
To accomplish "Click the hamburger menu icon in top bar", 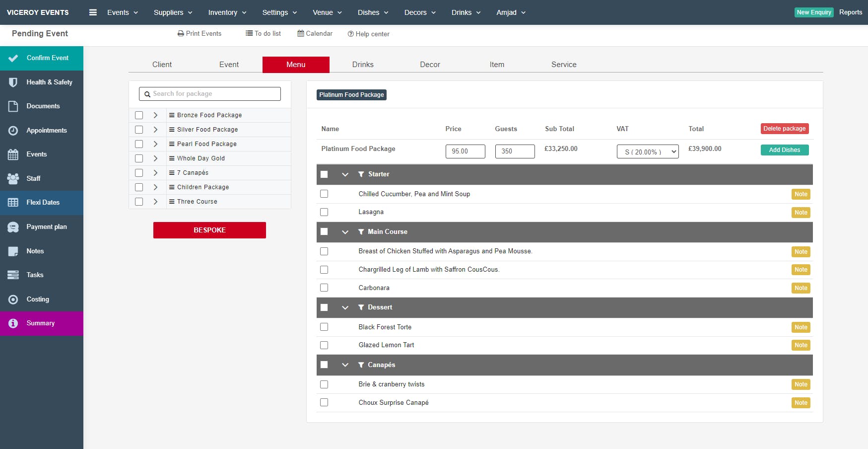I will pos(93,12).
